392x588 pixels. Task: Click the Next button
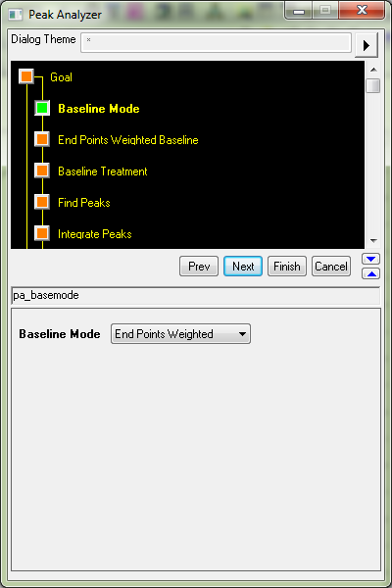point(243,267)
